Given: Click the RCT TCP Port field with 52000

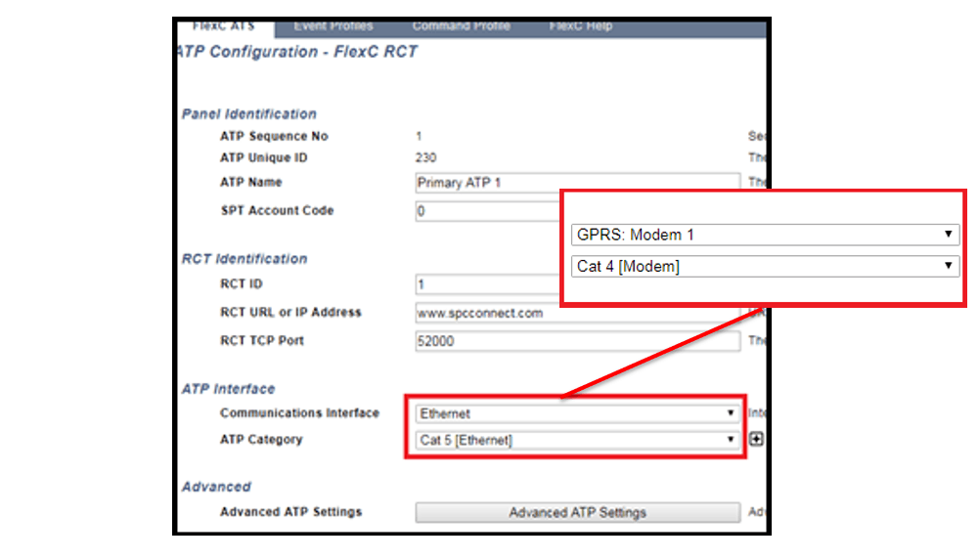Looking at the screenshot, I should pyautogui.click(x=577, y=342).
